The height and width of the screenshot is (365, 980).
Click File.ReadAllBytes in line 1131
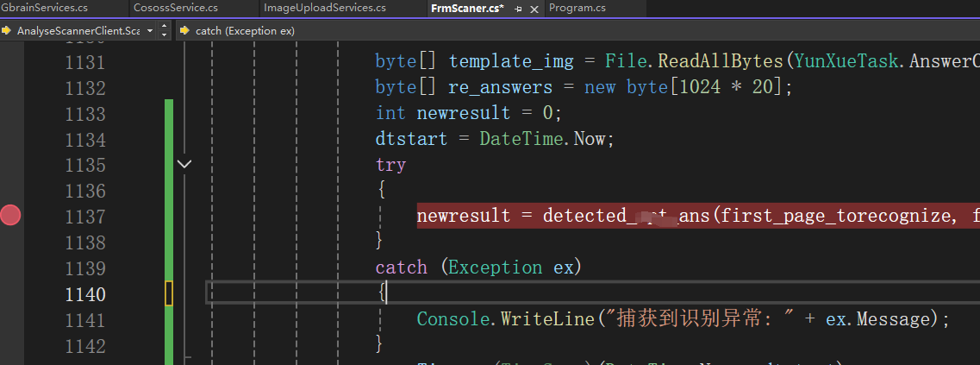point(695,61)
